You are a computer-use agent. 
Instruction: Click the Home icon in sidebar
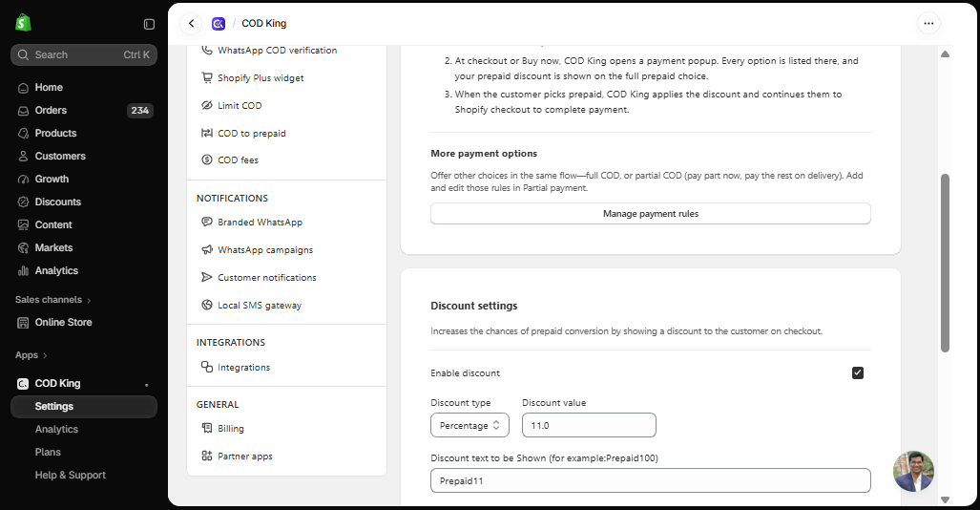click(x=23, y=88)
